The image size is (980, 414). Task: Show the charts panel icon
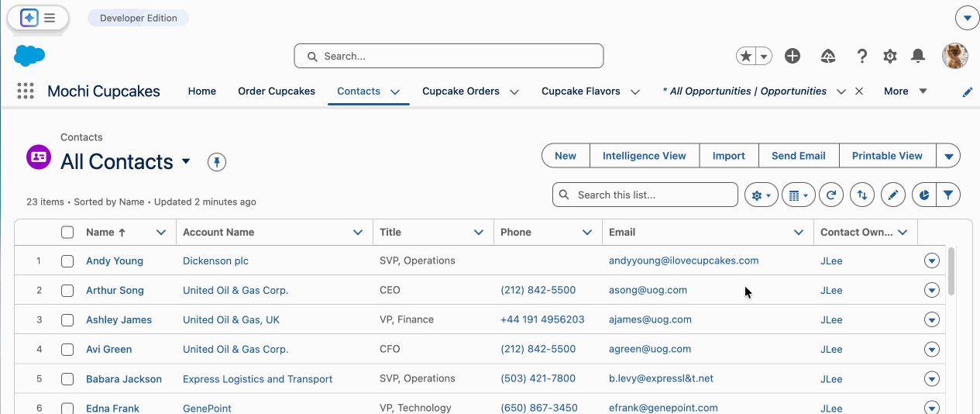[x=924, y=195]
